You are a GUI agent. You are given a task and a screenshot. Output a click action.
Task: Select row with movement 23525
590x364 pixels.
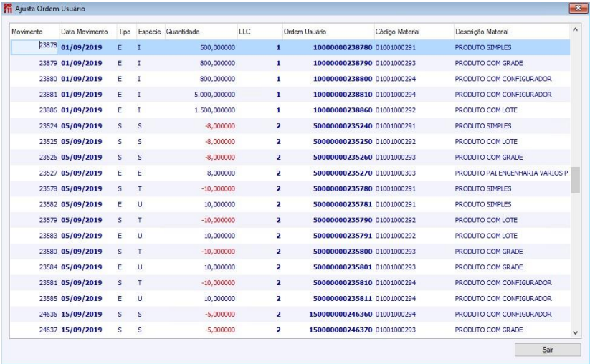[x=290, y=142]
